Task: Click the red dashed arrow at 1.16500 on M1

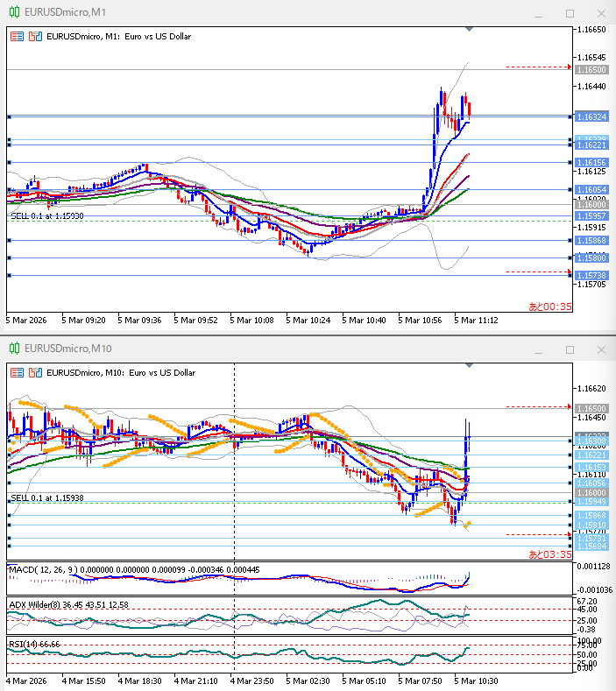Action: (538, 67)
